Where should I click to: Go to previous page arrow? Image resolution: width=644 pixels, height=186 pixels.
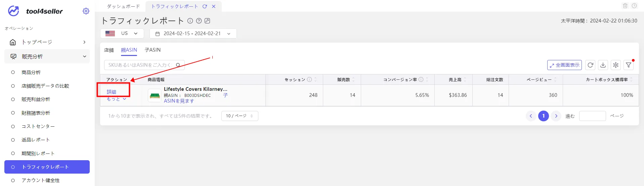tap(531, 116)
